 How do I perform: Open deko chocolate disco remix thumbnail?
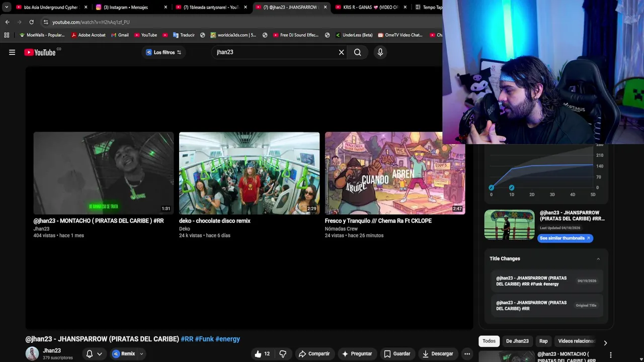coord(249,173)
